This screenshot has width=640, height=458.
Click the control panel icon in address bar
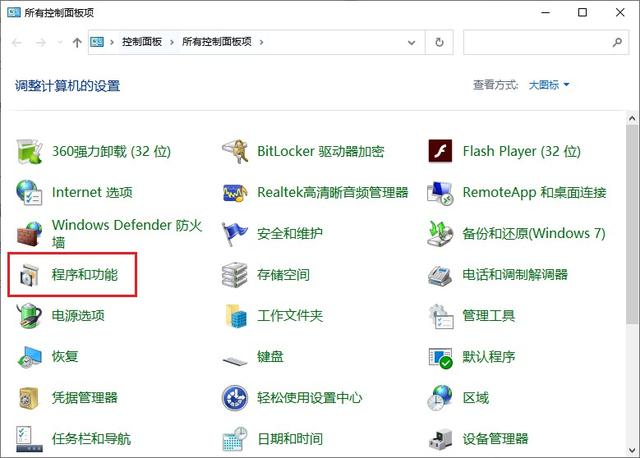coord(97,42)
